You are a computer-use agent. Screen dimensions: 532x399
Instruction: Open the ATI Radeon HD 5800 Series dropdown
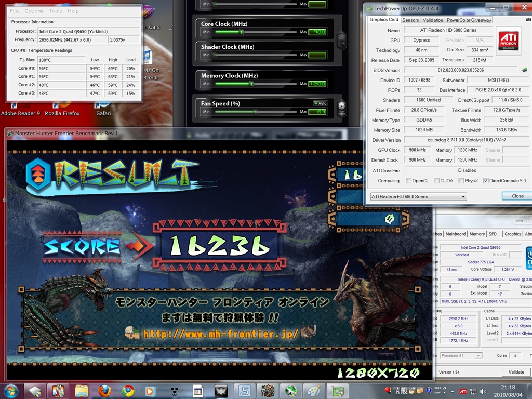coord(418,197)
